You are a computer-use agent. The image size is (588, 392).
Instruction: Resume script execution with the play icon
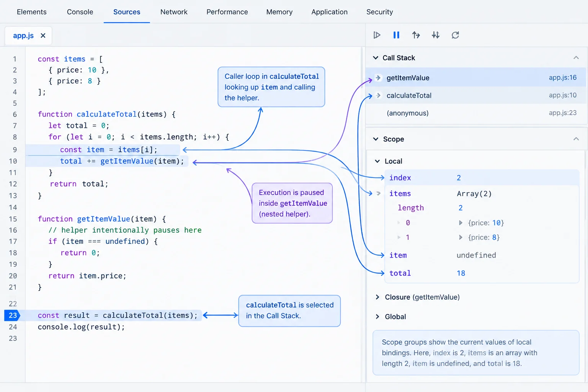click(x=377, y=35)
